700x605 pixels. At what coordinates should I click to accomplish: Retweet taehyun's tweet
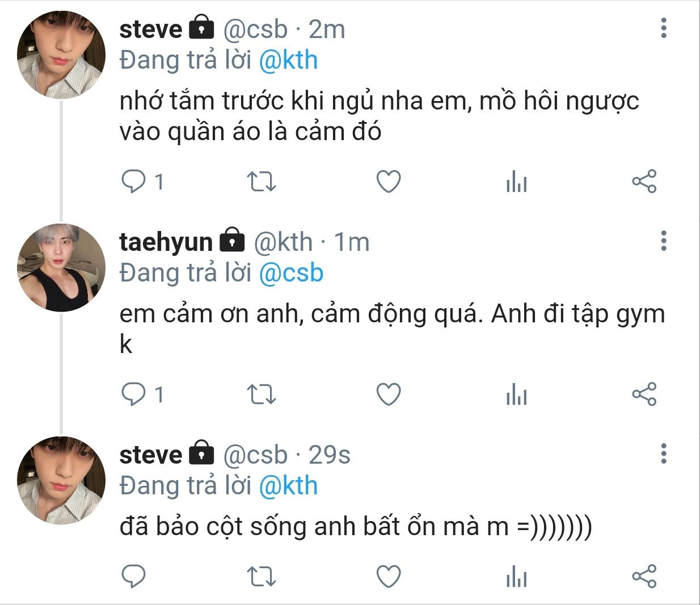(x=262, y=394)
